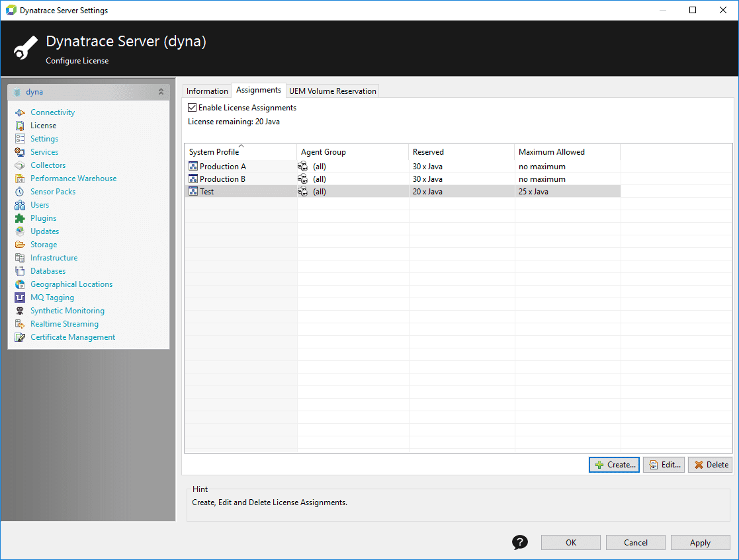Click the help question mark icon
This screenshot has width=739, height=560.
pyautogui.click(x=520, y=543)
